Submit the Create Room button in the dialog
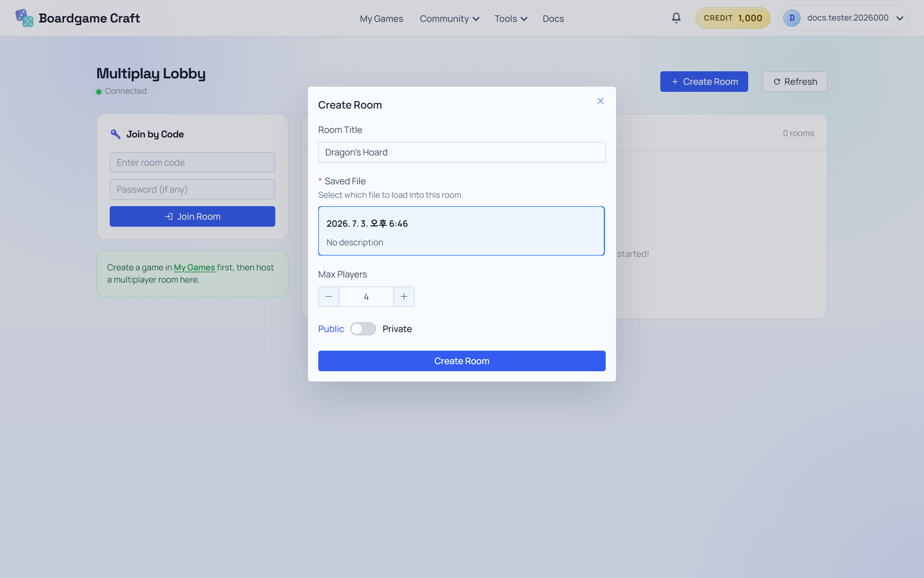The image size is (924, 578). coord(462,361)
